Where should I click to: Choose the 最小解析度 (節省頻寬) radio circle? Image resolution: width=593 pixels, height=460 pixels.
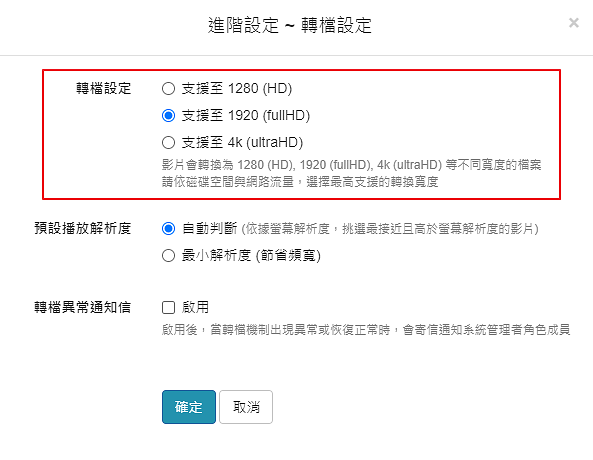(x=168, y=256)
